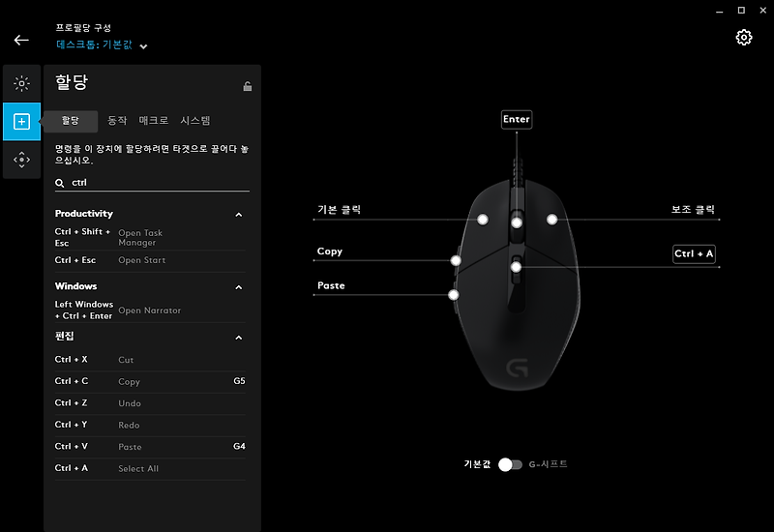Collapse the Productivity section
The image size is (774, 532).
pos(239,214)
